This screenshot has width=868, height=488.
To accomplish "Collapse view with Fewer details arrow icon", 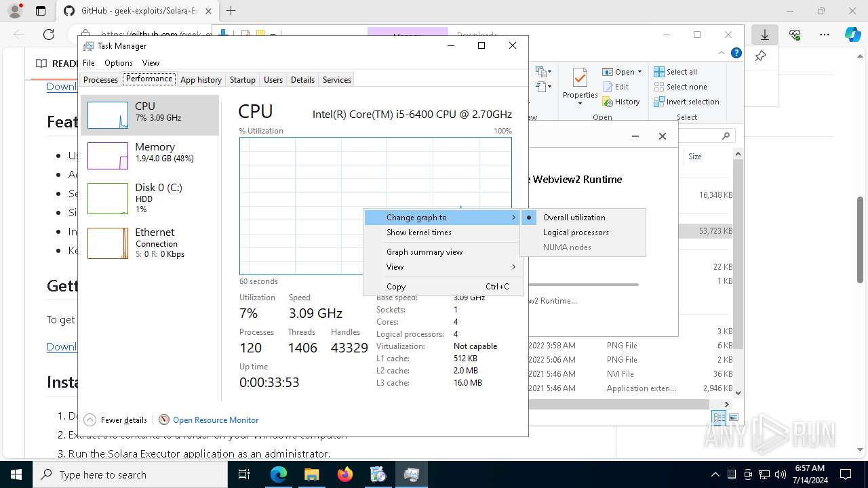I will click(90, 420).
